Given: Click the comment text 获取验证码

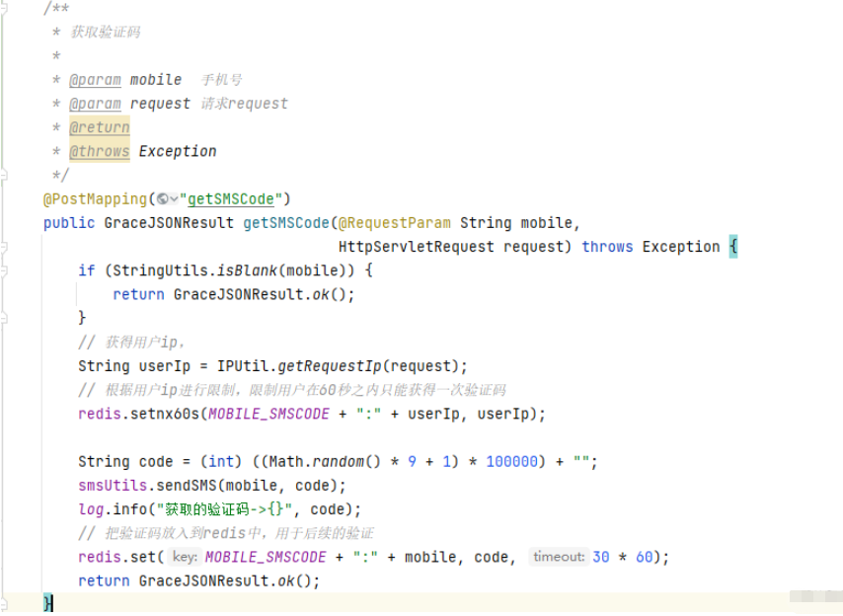Looking at the screenshot, I should coord(106,33).
